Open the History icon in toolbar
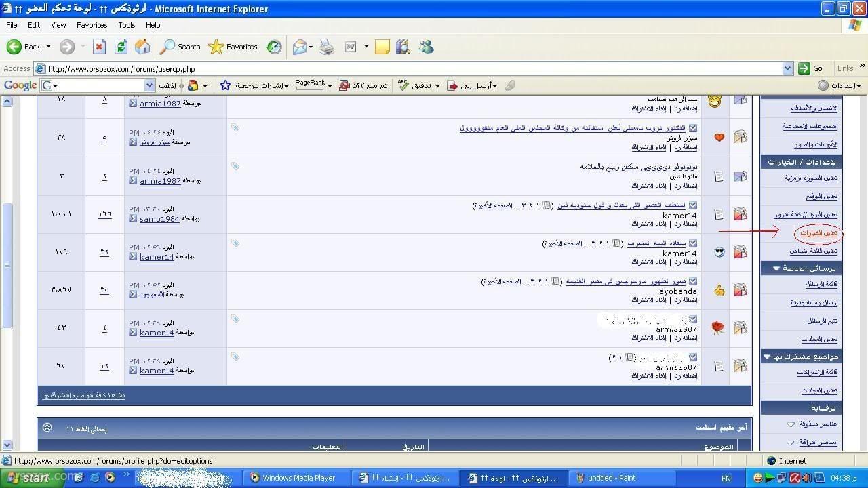This screenshot has height=488, width=868. tap(274, 47)
